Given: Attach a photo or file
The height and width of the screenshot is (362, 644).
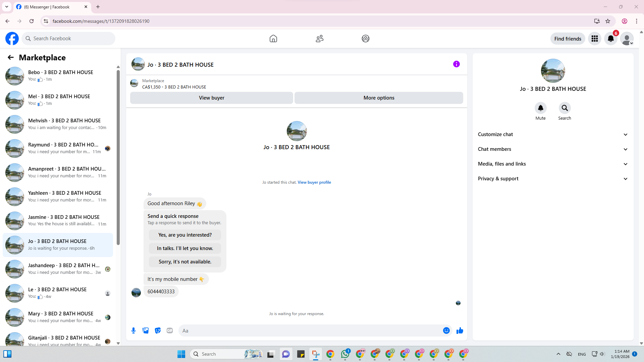Looking at the screenshot, I should pos(146,330).
